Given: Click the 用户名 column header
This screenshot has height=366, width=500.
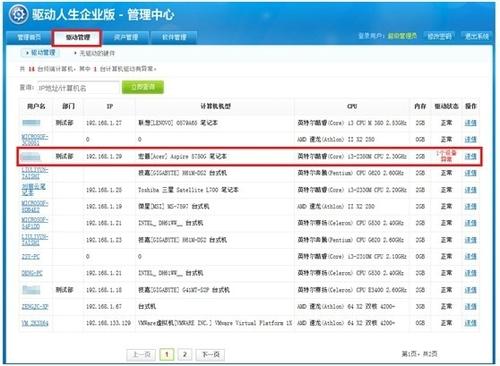Looking at the screenshot, I should [x=36, y=106].
